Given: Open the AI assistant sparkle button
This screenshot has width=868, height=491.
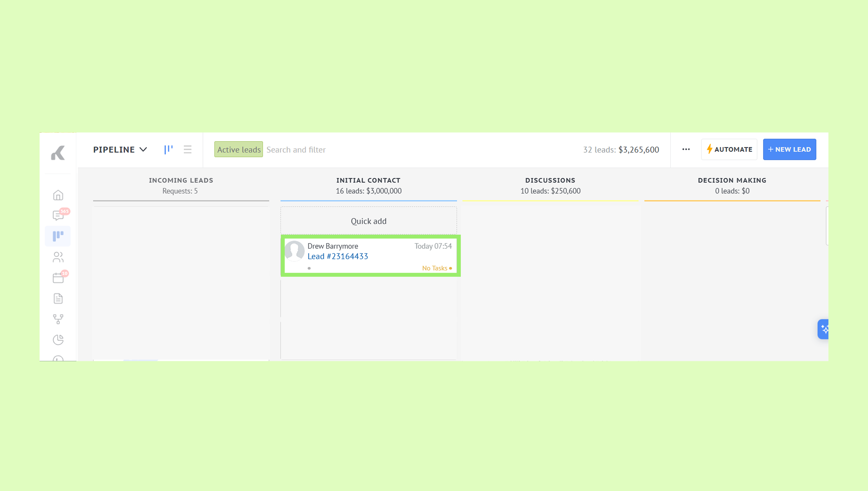Looking at the screenshot, I should coord(824,329).
